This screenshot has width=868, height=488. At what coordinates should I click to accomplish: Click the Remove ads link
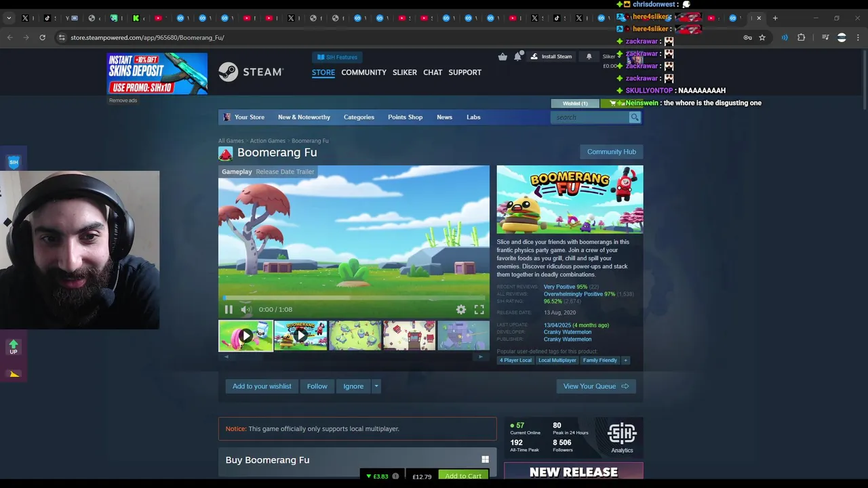(123, 100)
